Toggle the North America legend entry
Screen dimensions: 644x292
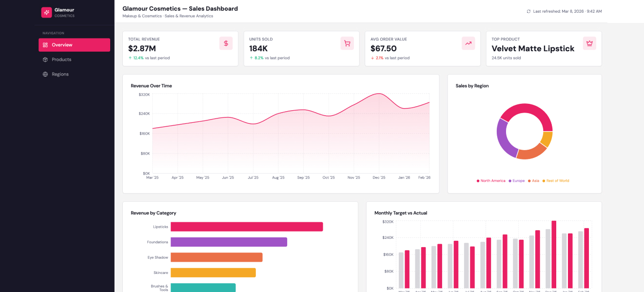490,181
